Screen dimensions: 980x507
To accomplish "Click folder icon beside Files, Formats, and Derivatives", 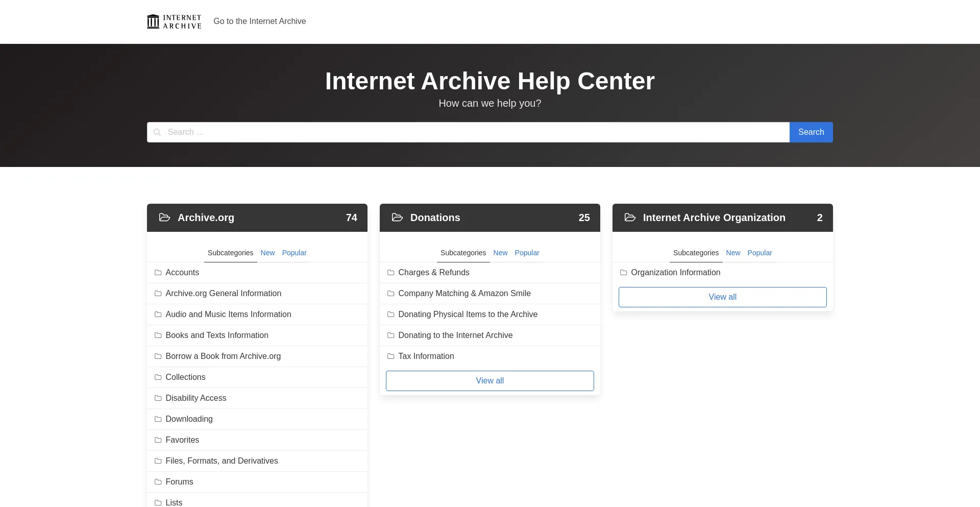I will click(x=158, y=461).
